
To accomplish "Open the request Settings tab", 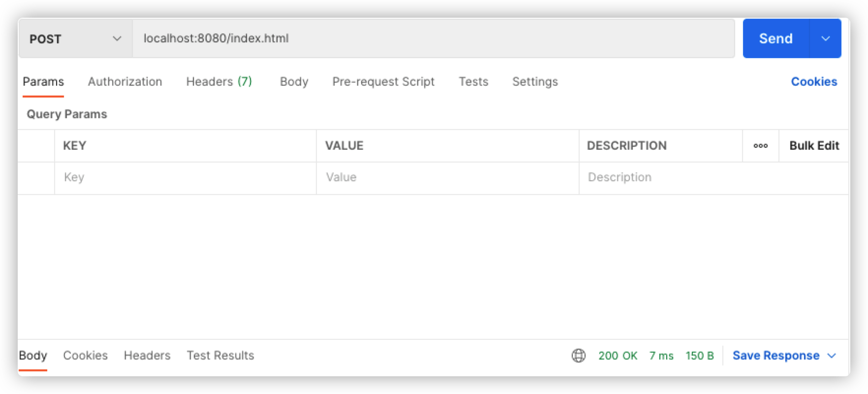I will pos(535,82).
